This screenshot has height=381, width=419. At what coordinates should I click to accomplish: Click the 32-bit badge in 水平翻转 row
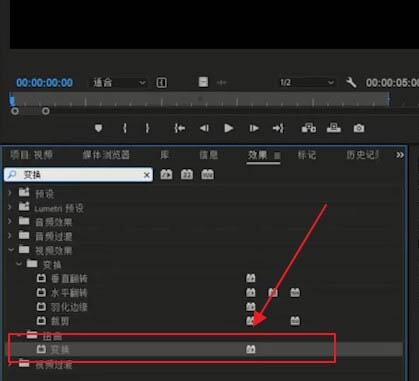[x=273, y=292]
